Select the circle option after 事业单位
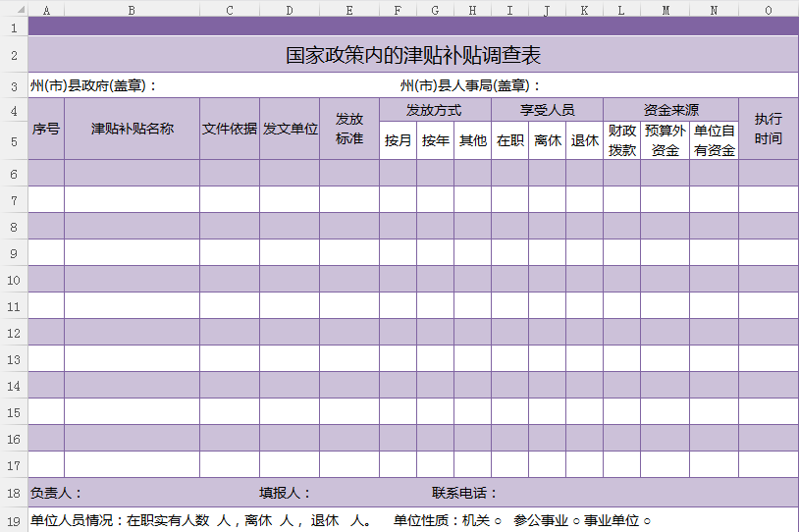799x532 pixels. tap(647, 521)
